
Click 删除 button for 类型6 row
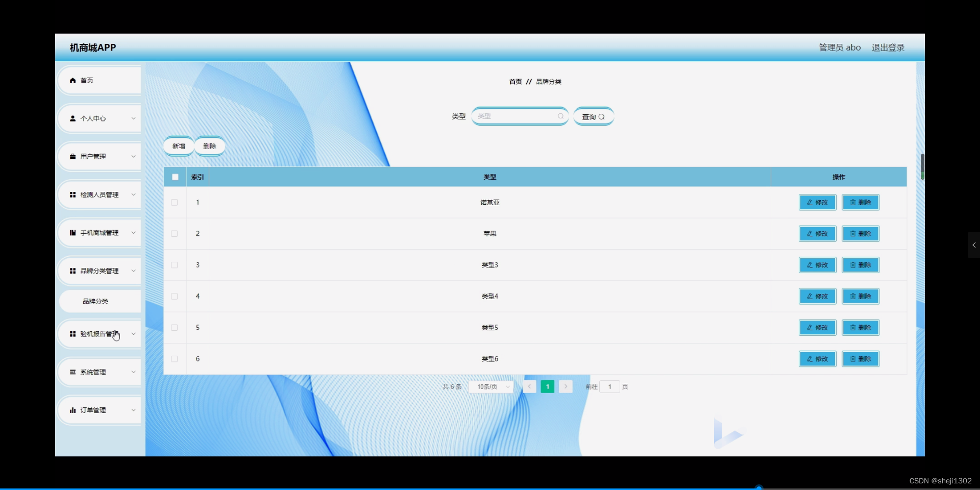coord(861,359)
